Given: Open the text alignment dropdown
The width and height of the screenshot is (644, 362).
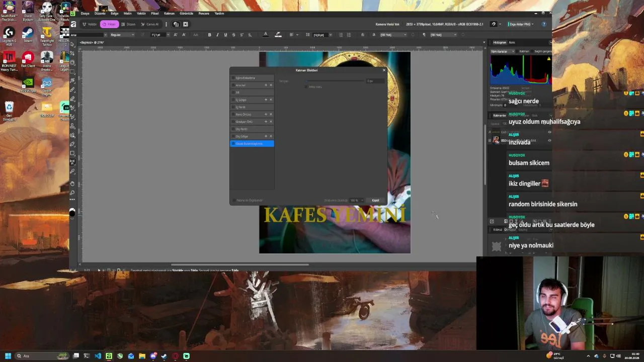Looking at the screenshot, I should (293, 35).
